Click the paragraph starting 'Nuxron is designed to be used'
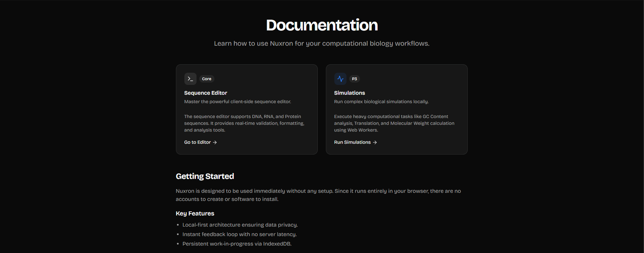644x253 pixels. point(318,195)
